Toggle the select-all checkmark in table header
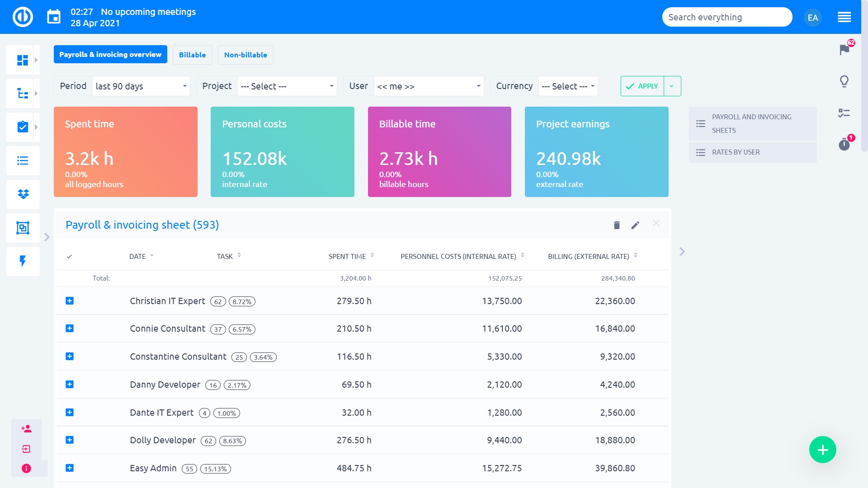 pyautogui.click(x=69, y=257)
